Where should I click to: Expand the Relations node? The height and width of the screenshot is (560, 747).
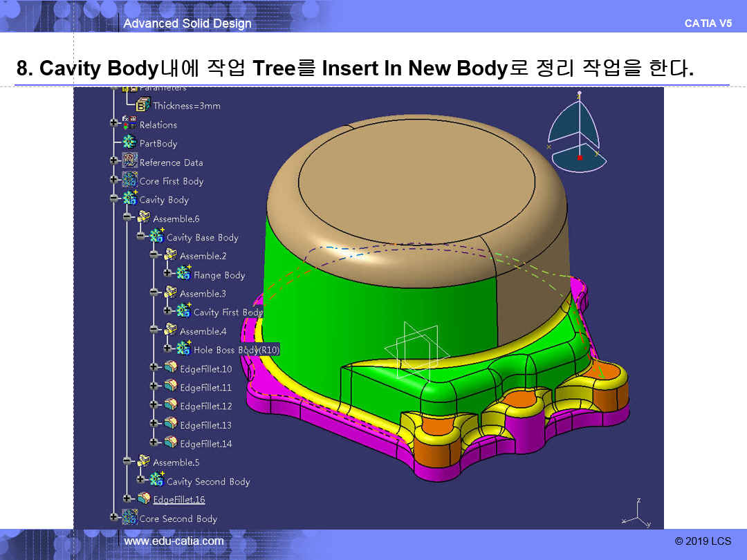114,124
